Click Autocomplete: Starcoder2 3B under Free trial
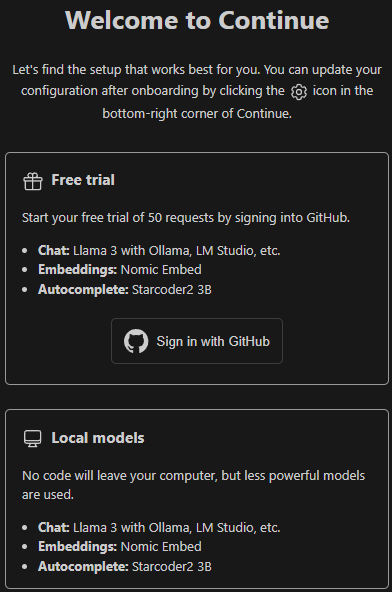 [125, 290]
